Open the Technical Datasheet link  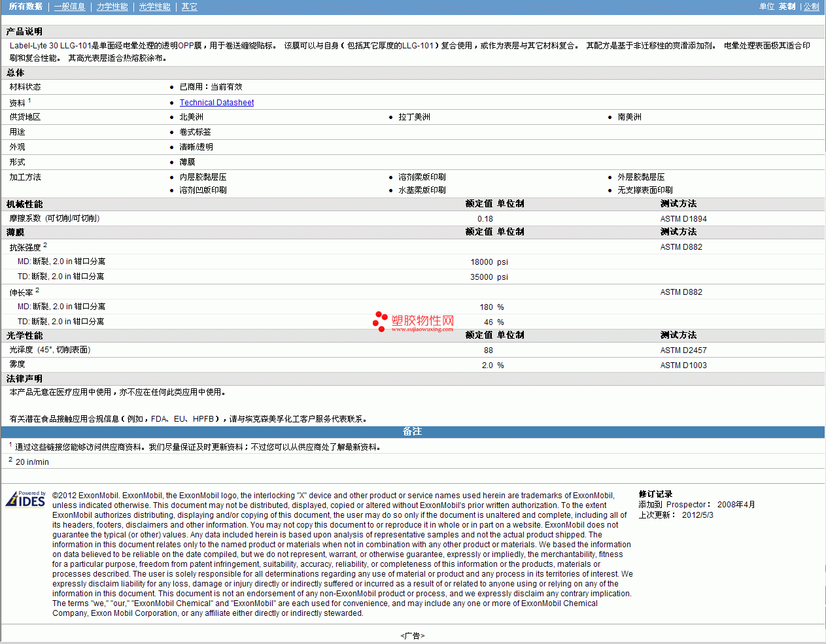click(x=216, y=103)
